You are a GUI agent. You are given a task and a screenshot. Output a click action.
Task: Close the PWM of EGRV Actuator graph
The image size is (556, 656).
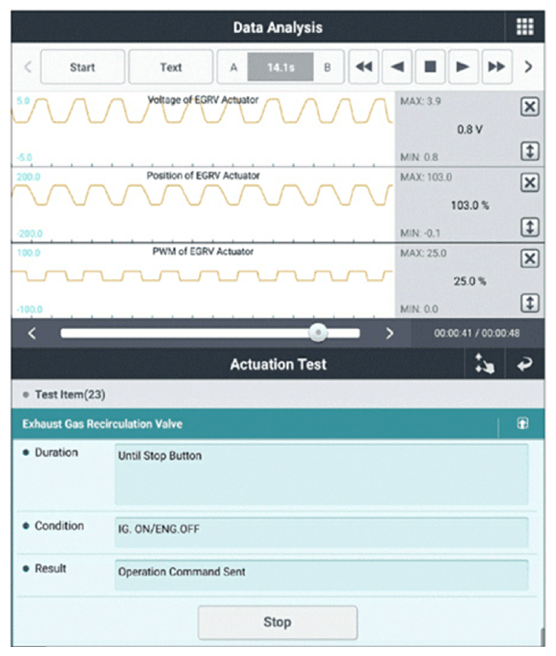click(530, 259)
